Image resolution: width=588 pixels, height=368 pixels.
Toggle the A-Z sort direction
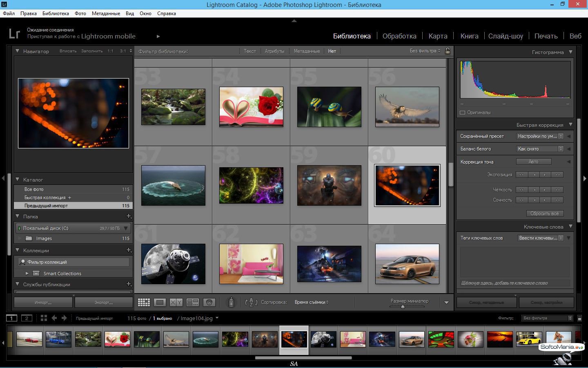[251, 302]
